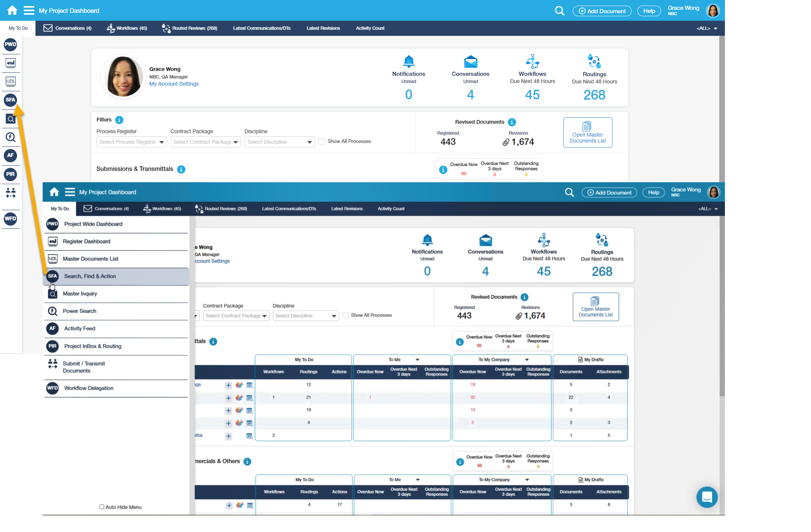Check the Auto Hide Menu option
Screen dimensions: 811x532
[x=102, y=507]
